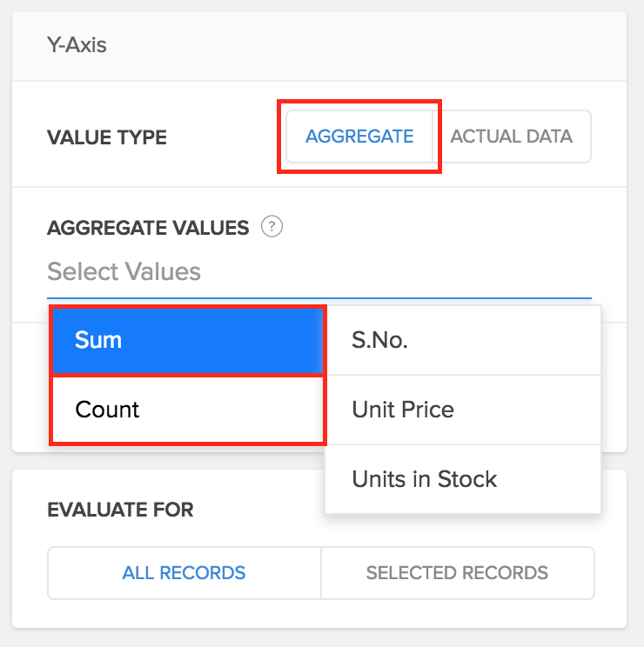Choose Units in Stock field
644x647 pixels.
(462, 479)
